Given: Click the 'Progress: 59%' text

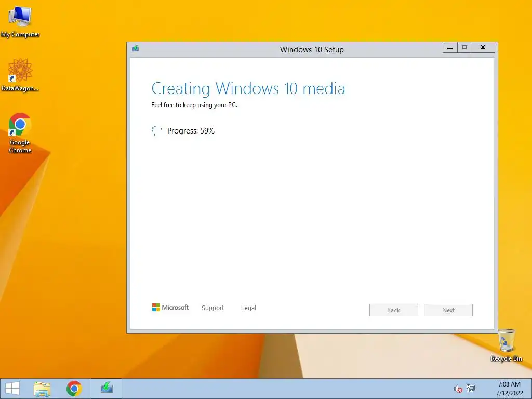Looking at the screenshot, I should pos(191,131).
